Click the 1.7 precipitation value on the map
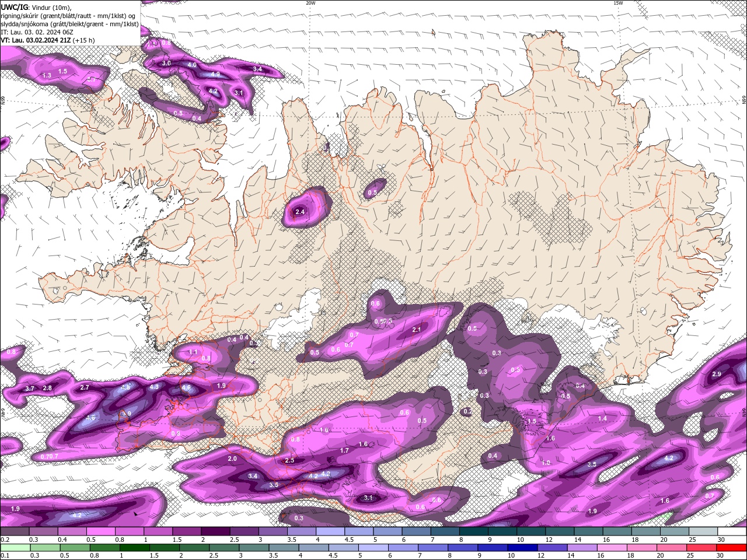This screenshot has height=560, width=747. click(344, 450)
